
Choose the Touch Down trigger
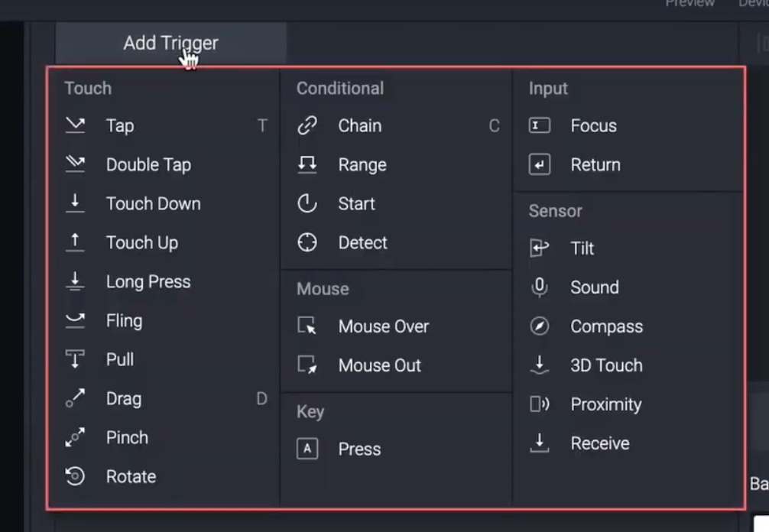pyautogui.click(x=153, y=204)
